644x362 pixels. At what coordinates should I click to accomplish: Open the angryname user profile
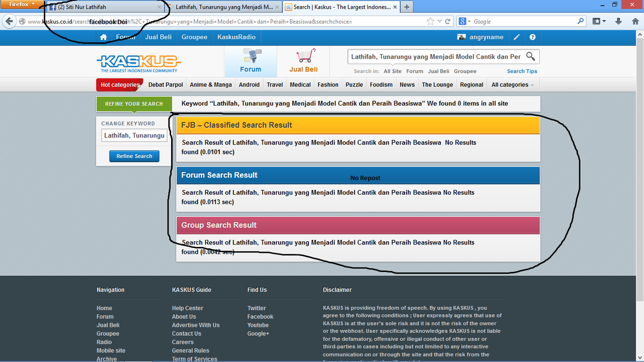(480, 37)
